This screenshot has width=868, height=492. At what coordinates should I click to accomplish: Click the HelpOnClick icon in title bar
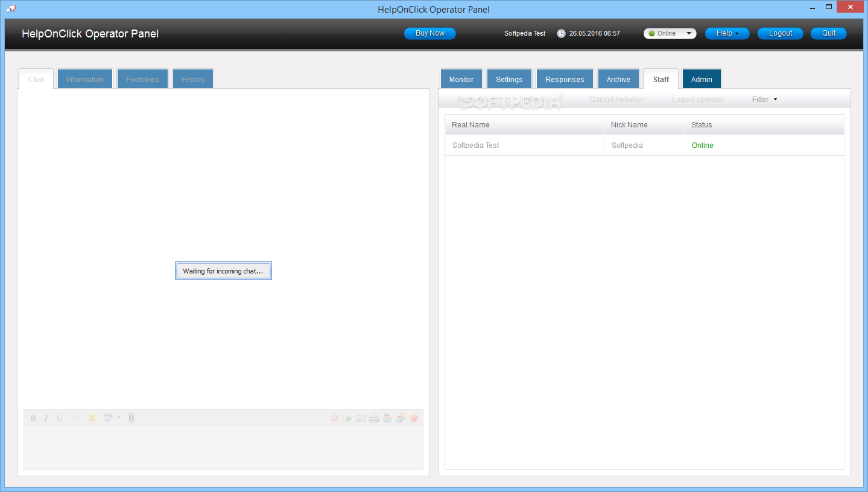(x=11, y=8)
